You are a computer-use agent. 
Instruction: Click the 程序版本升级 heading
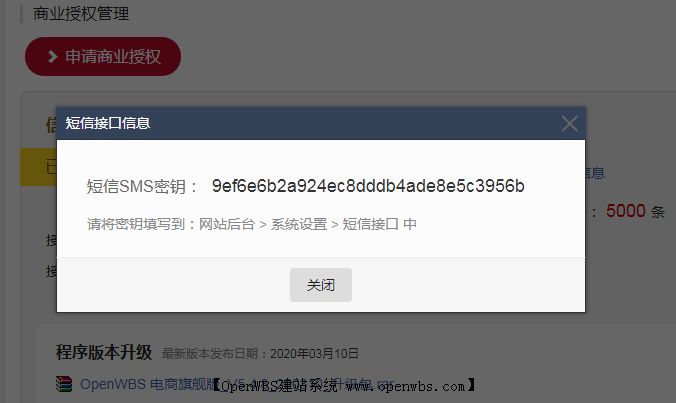104,352
